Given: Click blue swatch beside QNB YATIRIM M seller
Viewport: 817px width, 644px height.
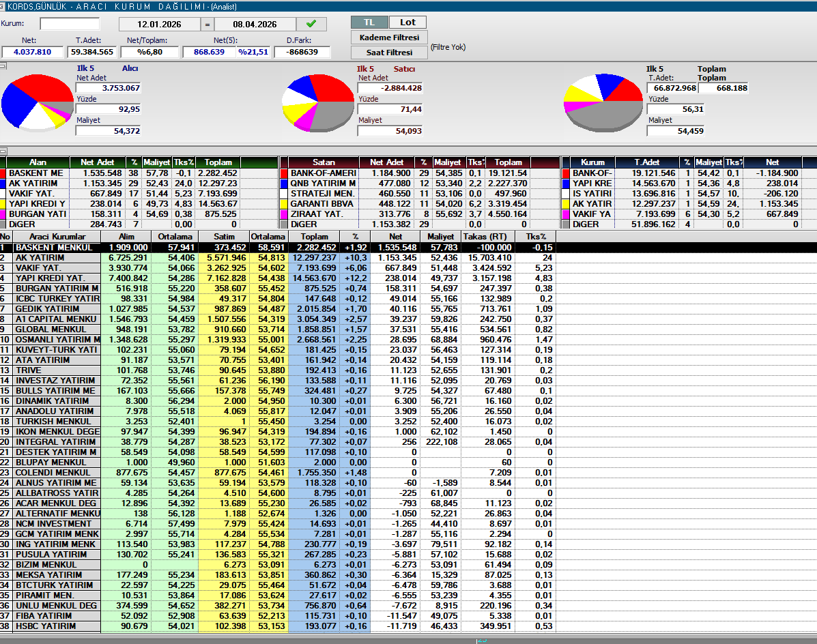Looking at the screenshot, I should pyautogui.click(x=284, y=184).
